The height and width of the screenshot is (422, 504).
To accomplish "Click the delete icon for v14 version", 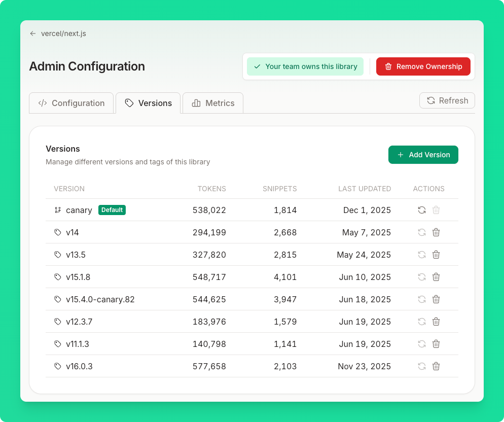I will click(436, 232).
